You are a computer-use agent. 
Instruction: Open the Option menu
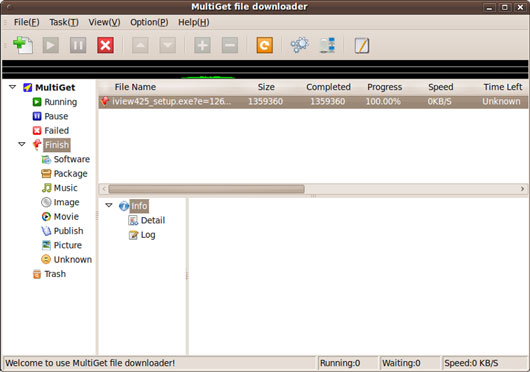coord(149,22)
